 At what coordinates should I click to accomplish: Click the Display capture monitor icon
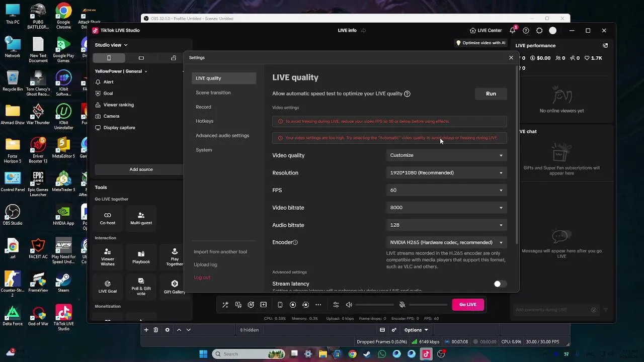pyautogui.click(x=98, y=128)
